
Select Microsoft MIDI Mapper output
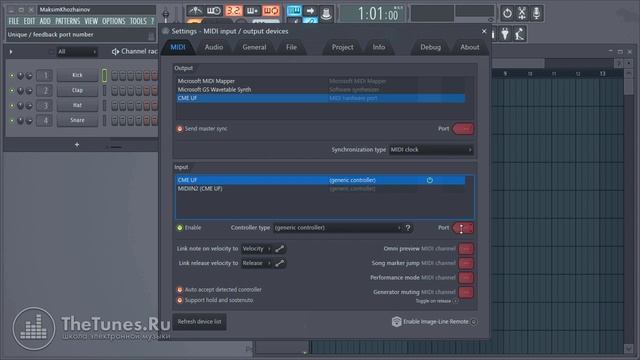(320, 81)
